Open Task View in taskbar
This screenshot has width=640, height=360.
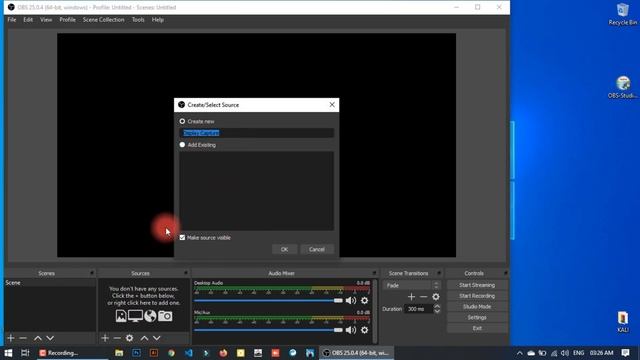[25, 353]
